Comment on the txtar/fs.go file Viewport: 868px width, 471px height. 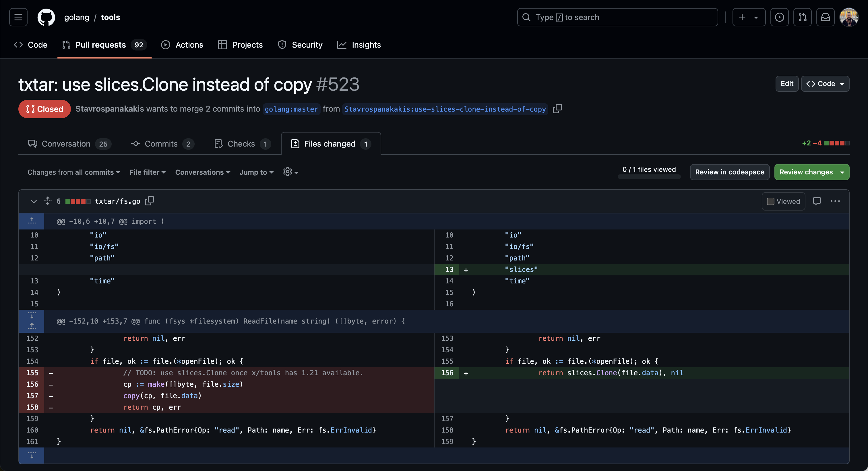[x=816, y=201]
